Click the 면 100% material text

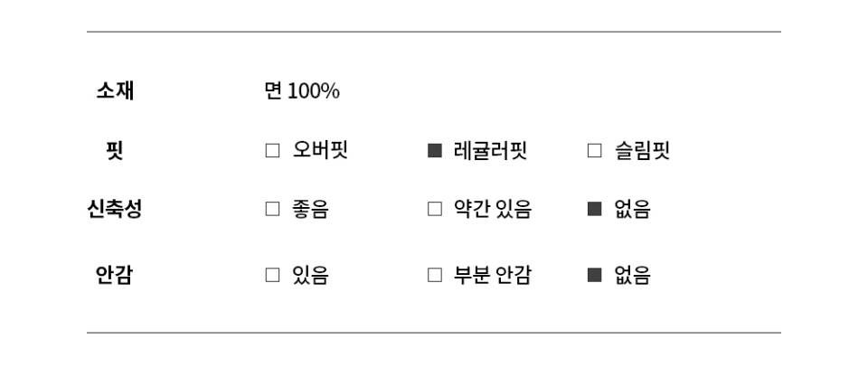click(x=302, y=91)
